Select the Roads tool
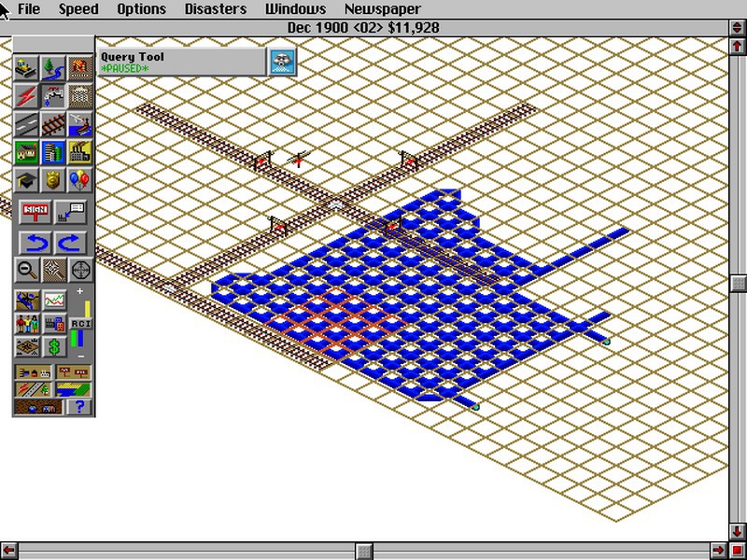The width and height of the screenshot is (747, 560). [x=26, y=124]
